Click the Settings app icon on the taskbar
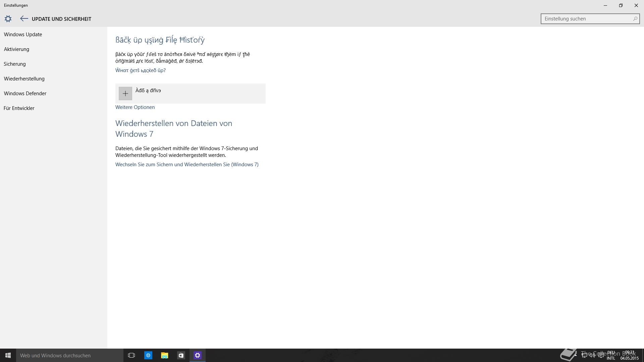The height and width of the screenshot is (362, 644). point(197,355)
